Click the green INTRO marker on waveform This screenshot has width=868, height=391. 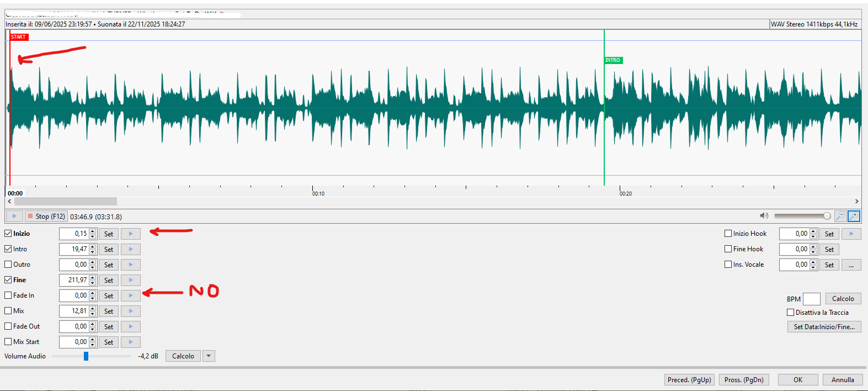(613, 60)
